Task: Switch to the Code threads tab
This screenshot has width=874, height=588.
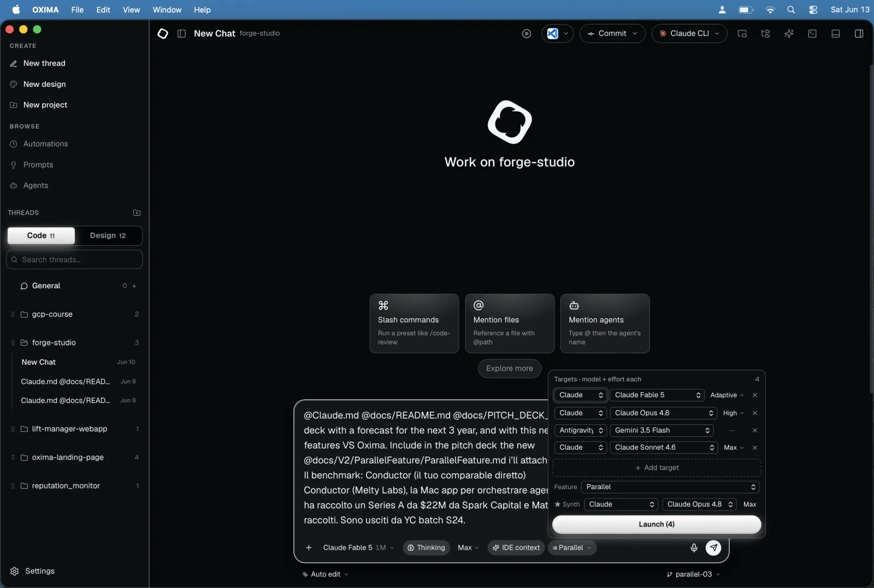Action: pyautogui.click(x=41, y=236)
